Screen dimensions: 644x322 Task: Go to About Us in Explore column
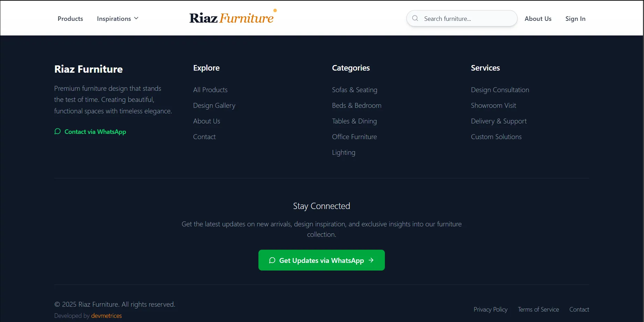pyautogui.click(x=207, y=121)
